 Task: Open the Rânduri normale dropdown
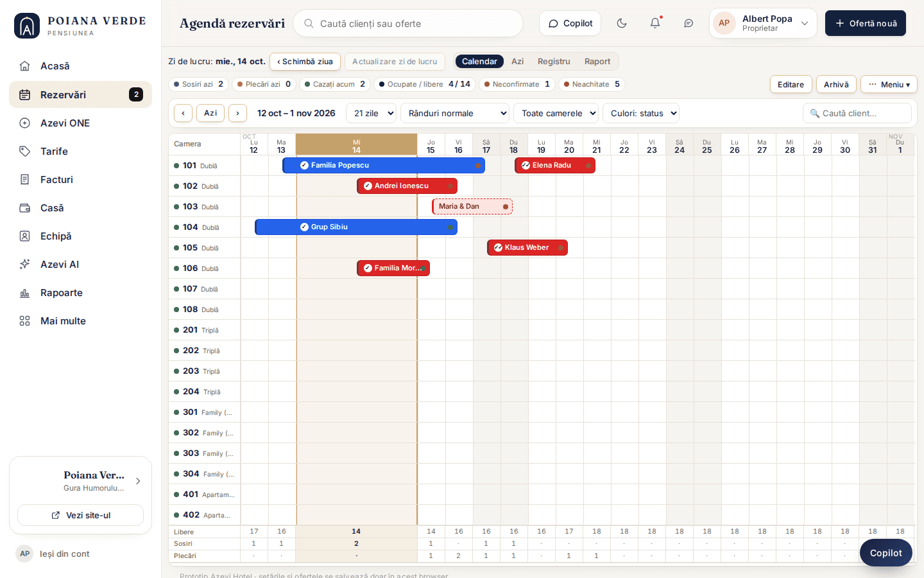[x=455, y=113]
